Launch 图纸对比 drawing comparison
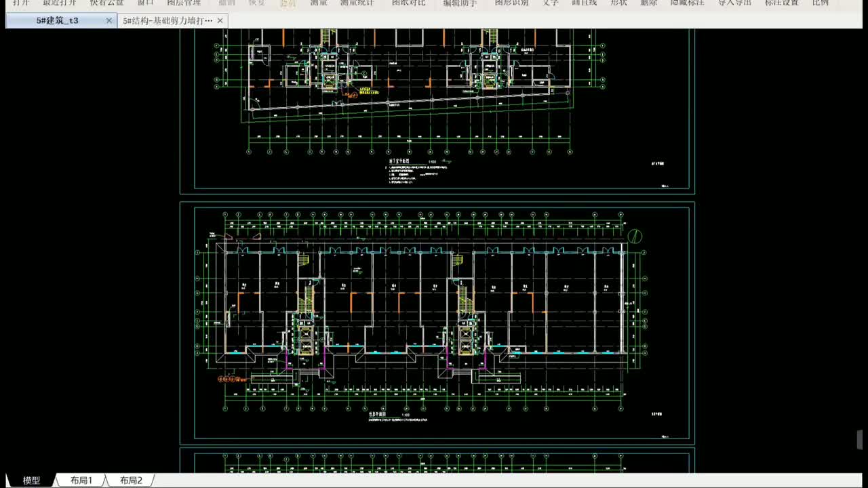868x488 pixels. pyautogui.click(x=409, y=3)
